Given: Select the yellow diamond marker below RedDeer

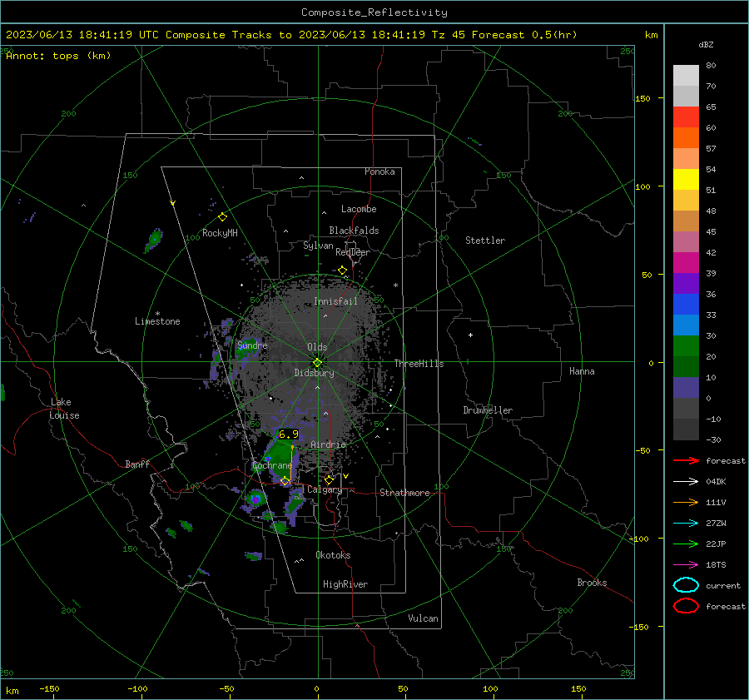Looking at the screenshot, I should (342, 271).
